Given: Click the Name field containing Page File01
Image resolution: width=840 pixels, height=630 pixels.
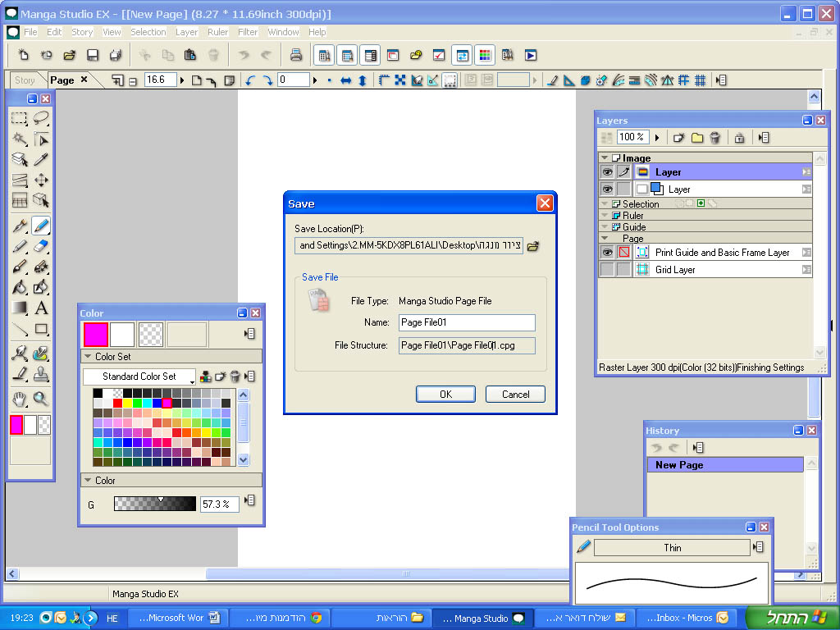Looking at the screenshot, I should tap(467, 322).
